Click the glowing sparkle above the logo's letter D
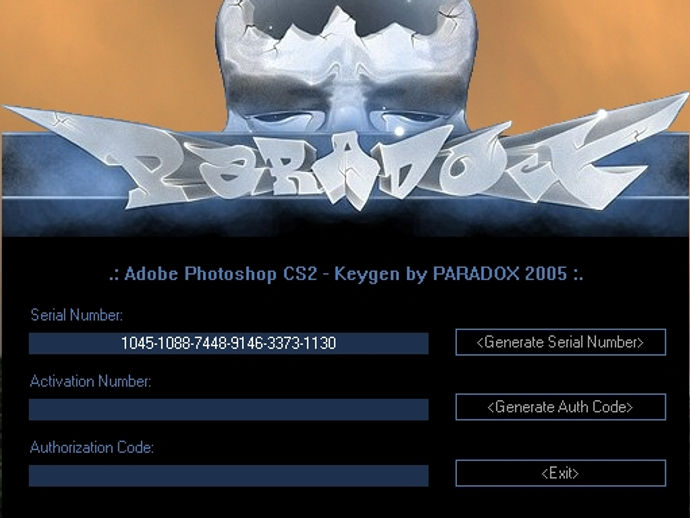Screen dimensions: 690x518 [x=400, y=131]
